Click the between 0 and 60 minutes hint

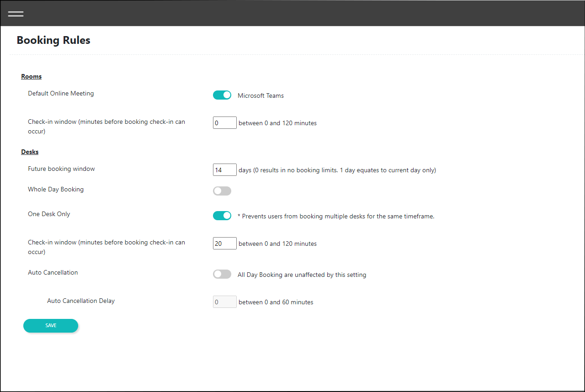[x=275, y=302]
